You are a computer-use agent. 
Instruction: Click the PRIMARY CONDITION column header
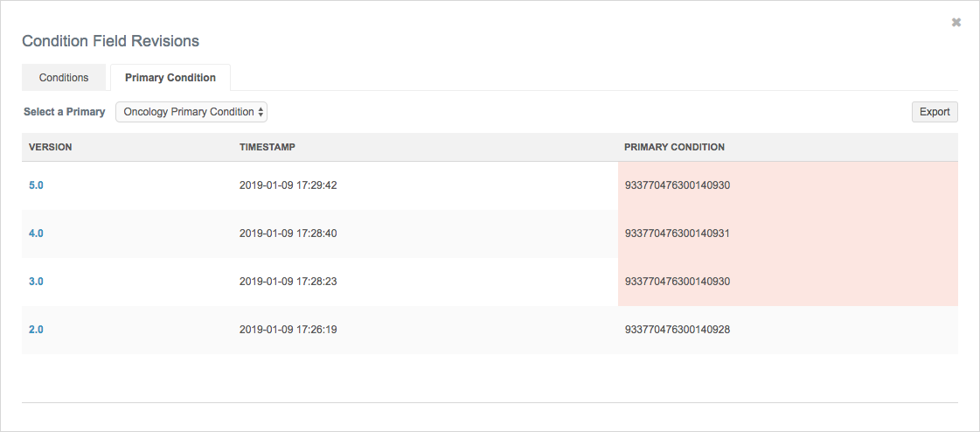click(x=674, y=147)
